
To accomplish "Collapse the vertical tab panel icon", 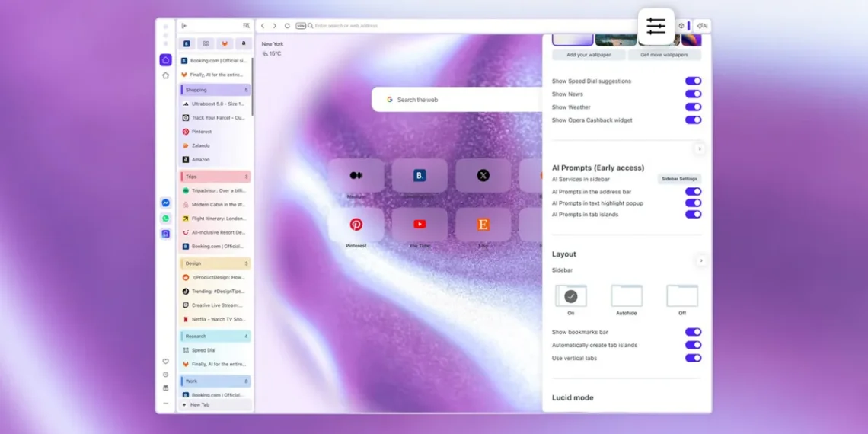I will (183, 25).
